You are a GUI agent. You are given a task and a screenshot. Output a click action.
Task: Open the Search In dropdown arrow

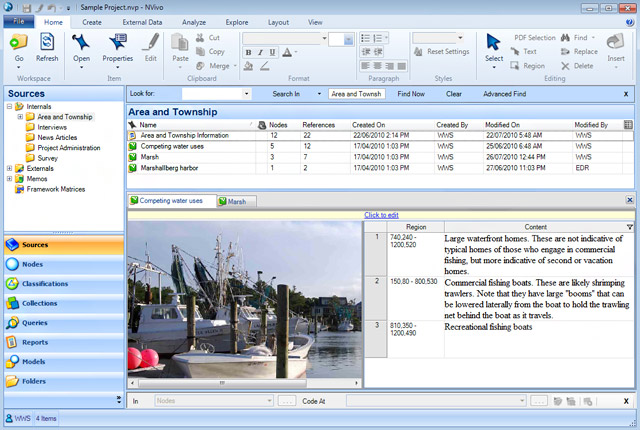[319, 94]
